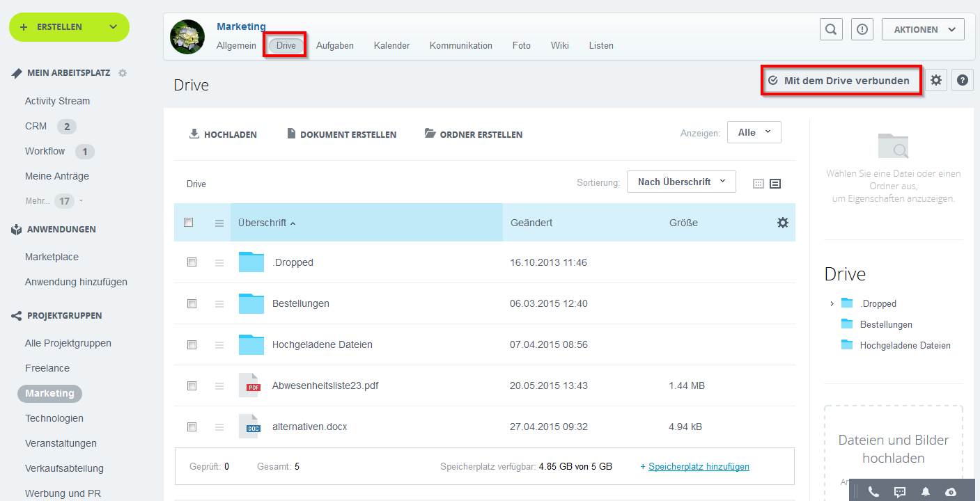Open the search magnifier icon
Viewport: 980px width, 501px height.
(x=830, y=29)
